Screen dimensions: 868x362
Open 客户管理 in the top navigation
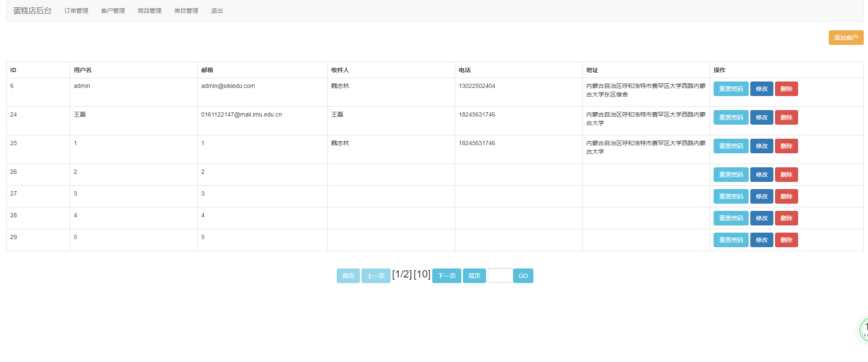(113, 11)
